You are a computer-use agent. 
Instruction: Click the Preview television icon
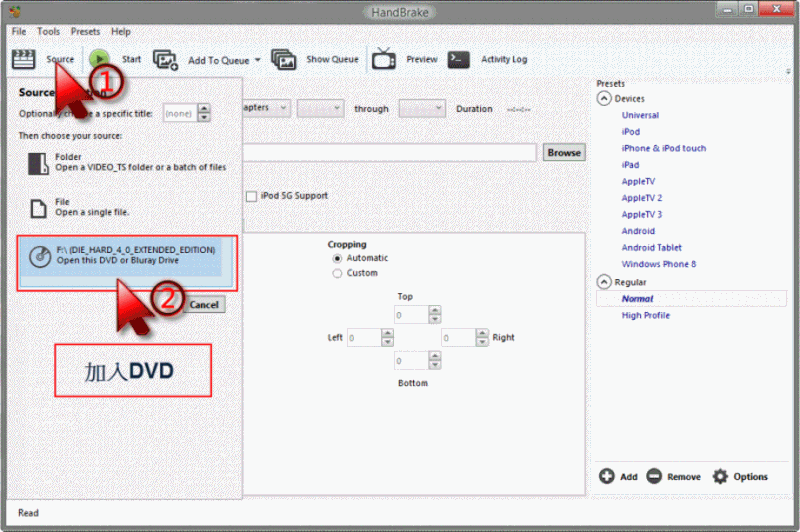(384, 59)
